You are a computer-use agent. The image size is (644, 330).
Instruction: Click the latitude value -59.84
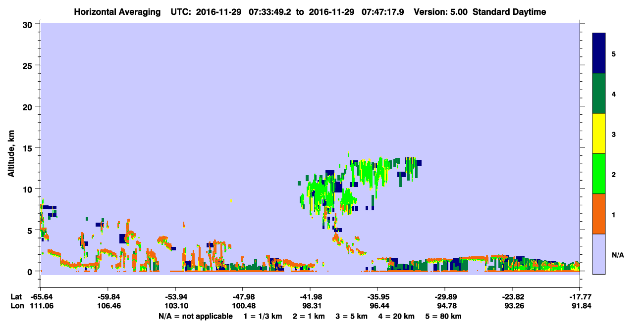108,297
